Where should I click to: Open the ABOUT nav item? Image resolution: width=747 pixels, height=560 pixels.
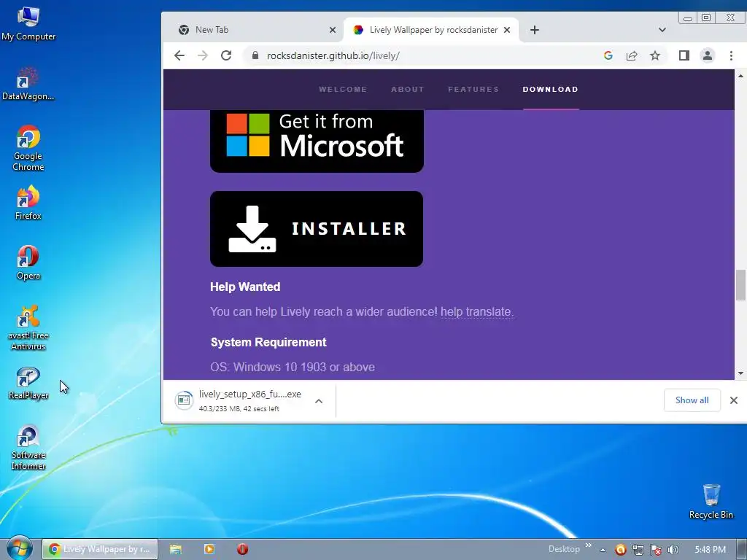(x=407, y=90)
